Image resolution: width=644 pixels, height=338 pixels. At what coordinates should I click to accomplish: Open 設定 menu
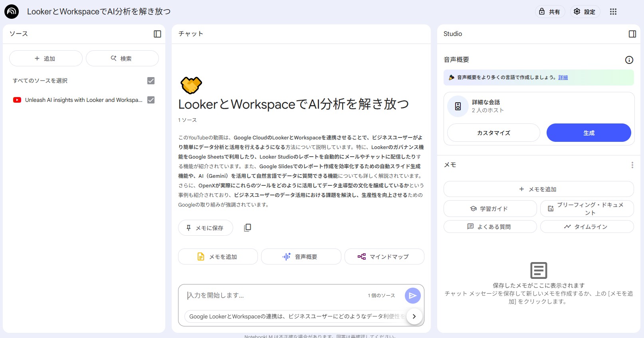pyautogui.click(x=585, y=12)
